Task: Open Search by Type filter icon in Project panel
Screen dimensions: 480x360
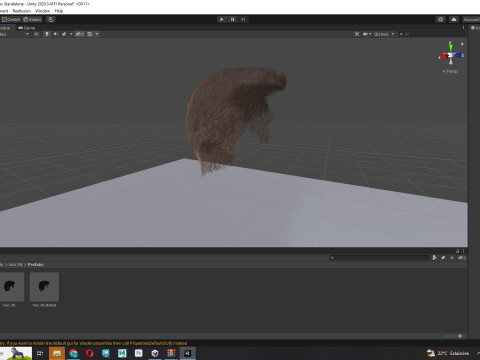Action: click(434, 257)
